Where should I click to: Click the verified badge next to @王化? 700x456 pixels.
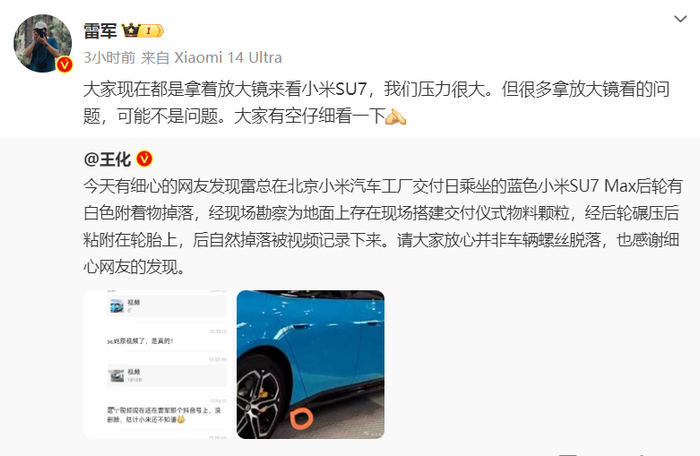point(144,159)
